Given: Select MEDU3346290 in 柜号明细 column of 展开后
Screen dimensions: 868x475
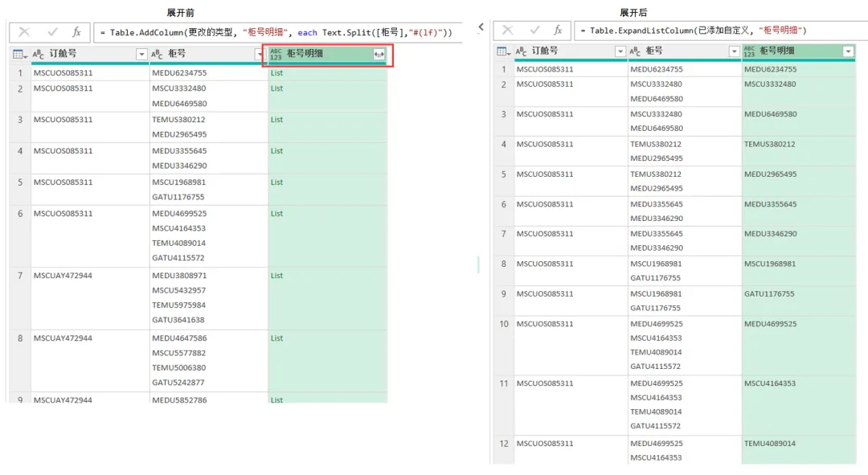Looking at the screenshot, I should pyautogui.click(x=770, y=234).
